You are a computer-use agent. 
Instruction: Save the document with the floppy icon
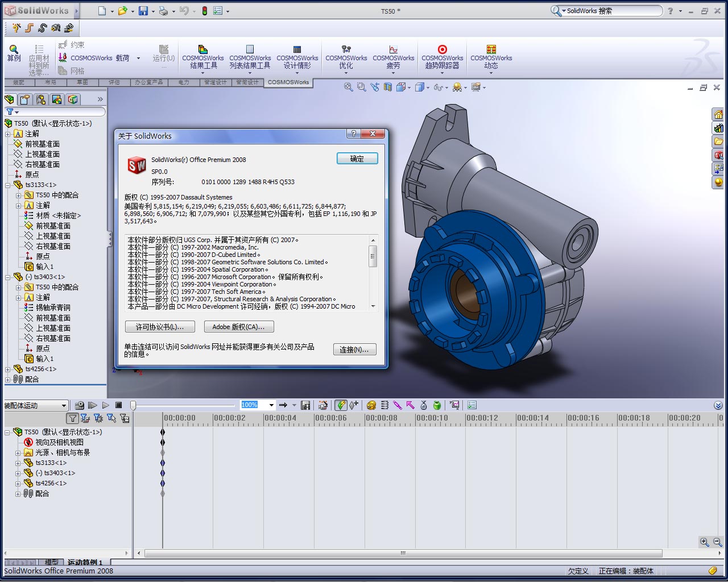pos(143,11)
